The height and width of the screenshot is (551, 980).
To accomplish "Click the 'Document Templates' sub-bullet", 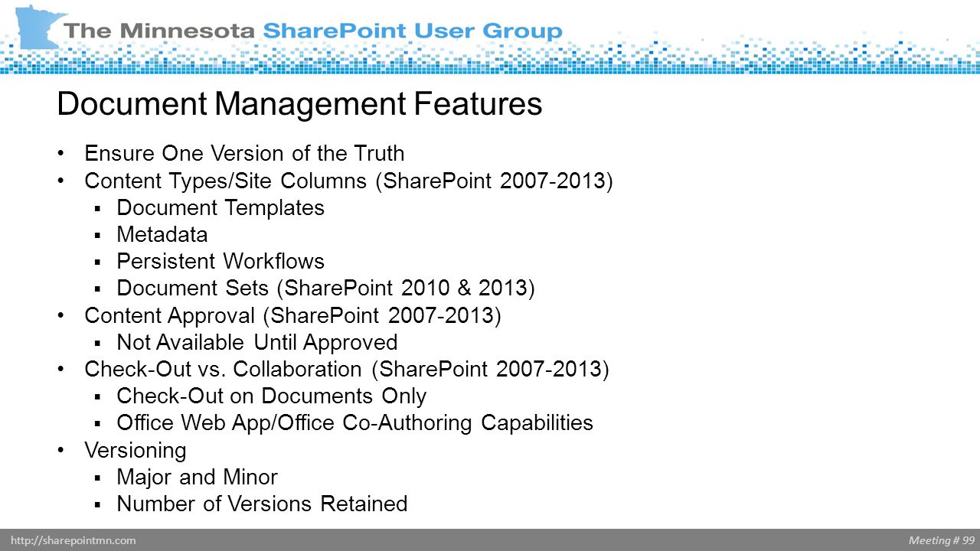I will pos(220,208).
